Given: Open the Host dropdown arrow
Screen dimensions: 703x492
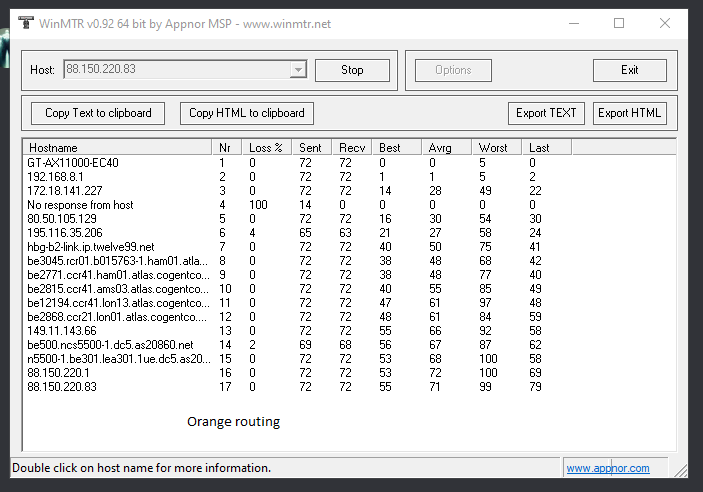Looking at the screenshot, I should [x=297, y=70].
